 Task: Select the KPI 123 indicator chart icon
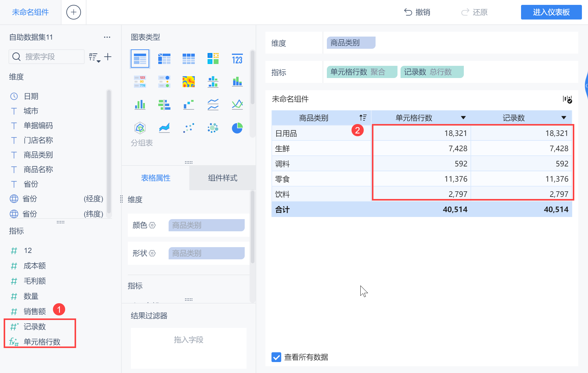237,59
